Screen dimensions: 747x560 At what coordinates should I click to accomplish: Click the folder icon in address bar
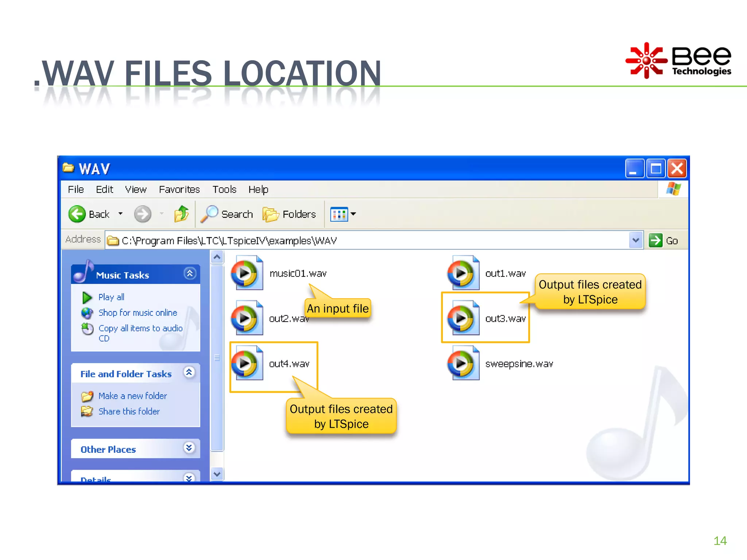(x=113, y=241)
